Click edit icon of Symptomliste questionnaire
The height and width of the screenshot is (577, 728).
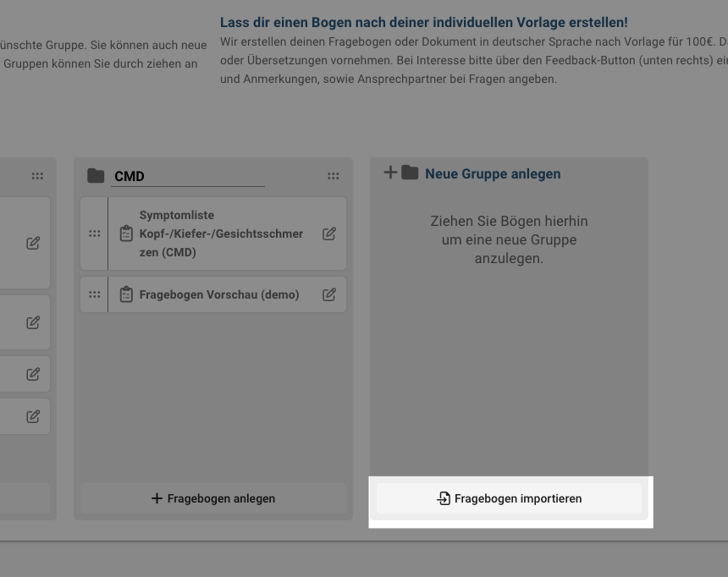[329, 234]
